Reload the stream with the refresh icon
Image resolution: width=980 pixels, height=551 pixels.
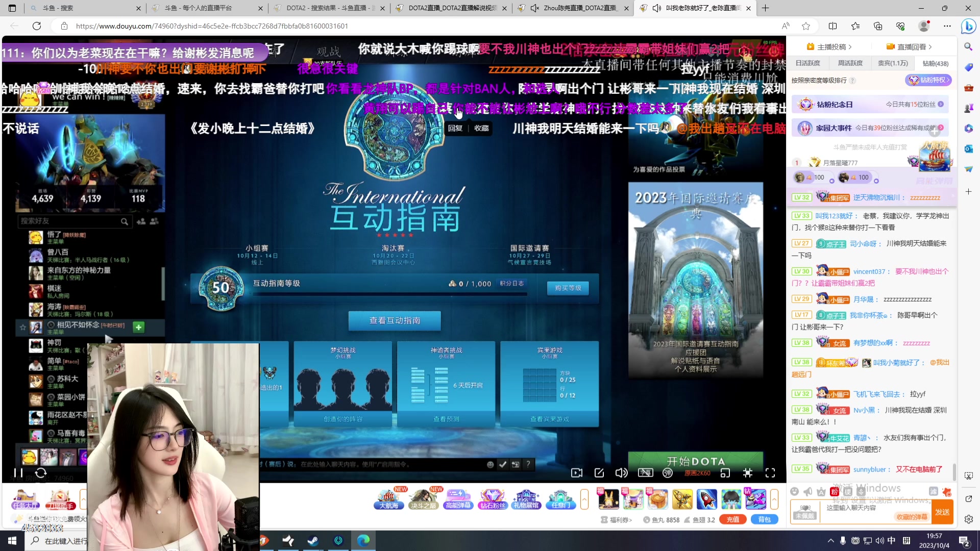(x=41, y=473)
